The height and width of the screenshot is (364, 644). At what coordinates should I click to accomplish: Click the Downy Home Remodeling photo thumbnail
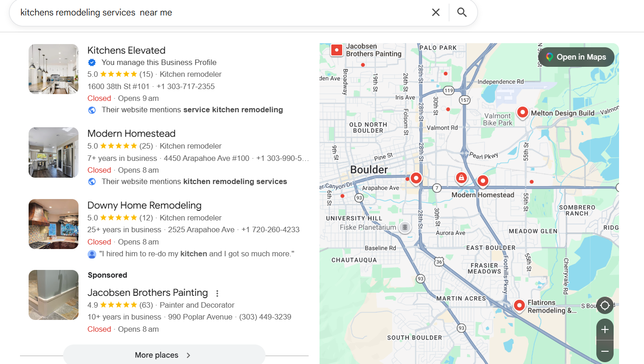(x=54, y=224)
